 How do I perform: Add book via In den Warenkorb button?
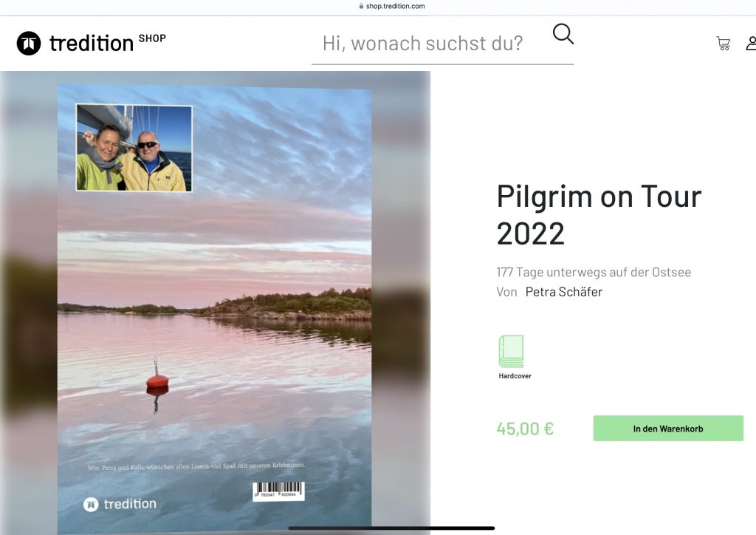click(x=667, y=429)
